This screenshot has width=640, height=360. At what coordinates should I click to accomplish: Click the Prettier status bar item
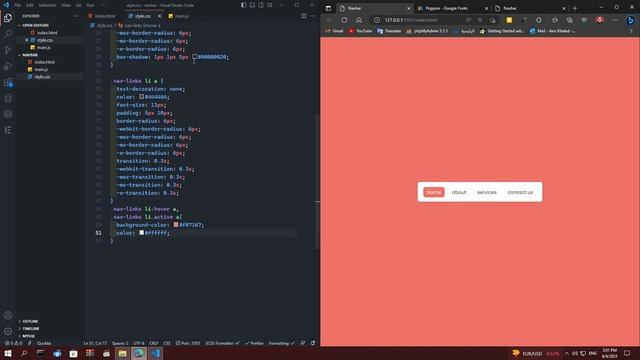point(255,343)
